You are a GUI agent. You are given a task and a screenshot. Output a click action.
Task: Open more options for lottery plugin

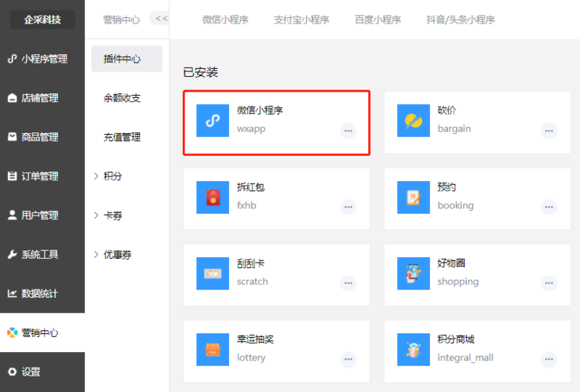coord(348,360)
